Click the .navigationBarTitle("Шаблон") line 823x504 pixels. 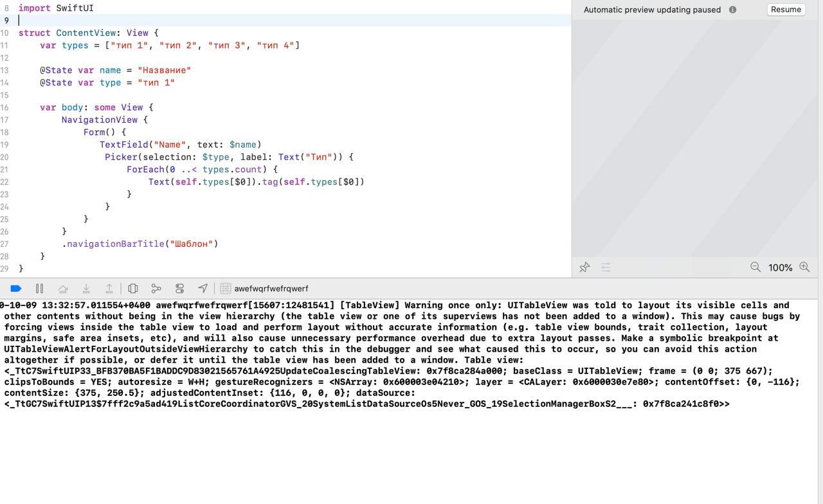click(x=140, y=244)
